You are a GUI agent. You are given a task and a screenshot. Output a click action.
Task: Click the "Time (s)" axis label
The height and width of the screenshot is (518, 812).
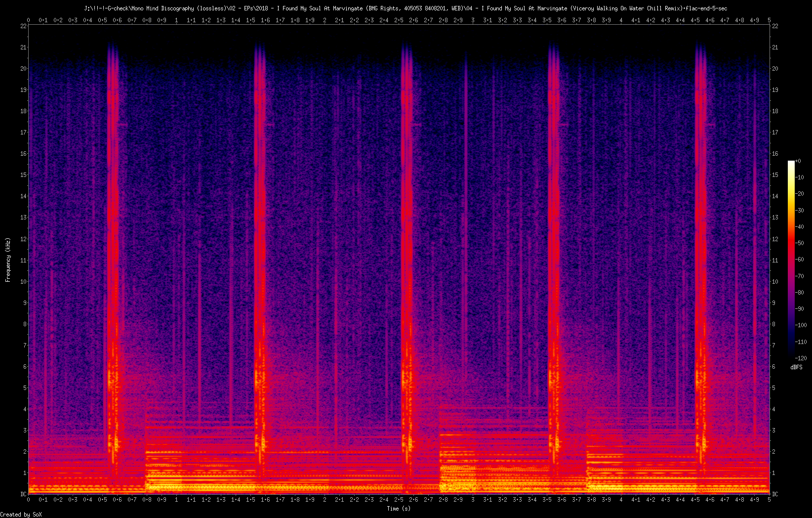point(399,509)
